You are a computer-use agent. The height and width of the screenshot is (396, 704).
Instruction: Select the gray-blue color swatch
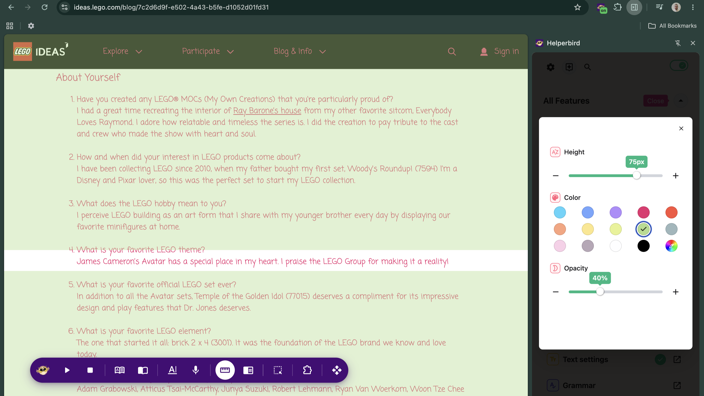coord(671,229)
